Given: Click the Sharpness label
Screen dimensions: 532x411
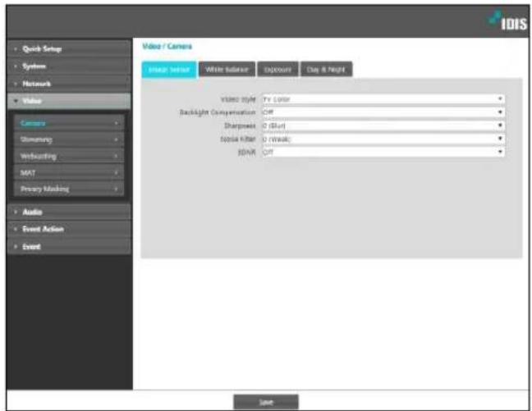Looking at the screenshot, I should coord(240,126).
